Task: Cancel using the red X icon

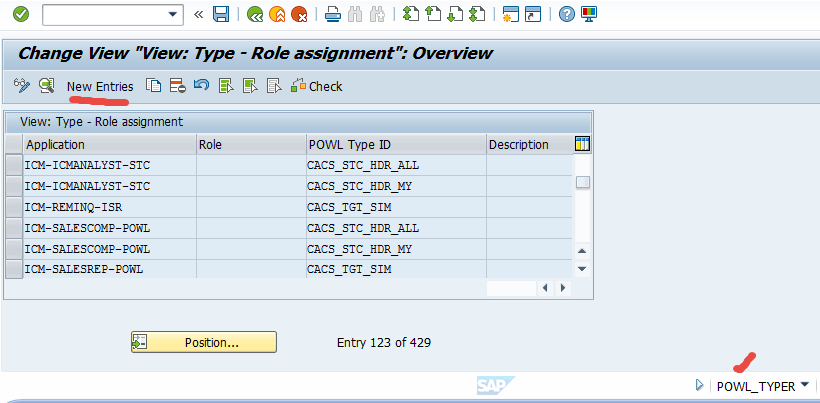Action: (299, 14)
